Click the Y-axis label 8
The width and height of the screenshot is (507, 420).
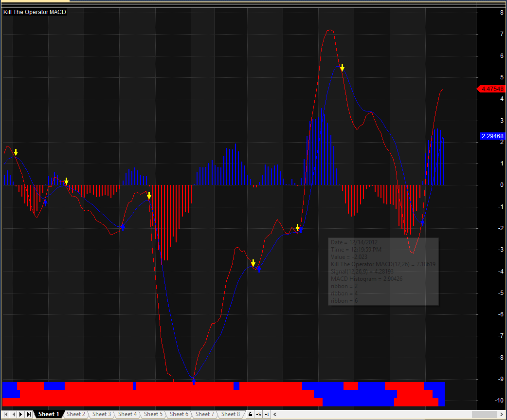(x=502, y=13)
